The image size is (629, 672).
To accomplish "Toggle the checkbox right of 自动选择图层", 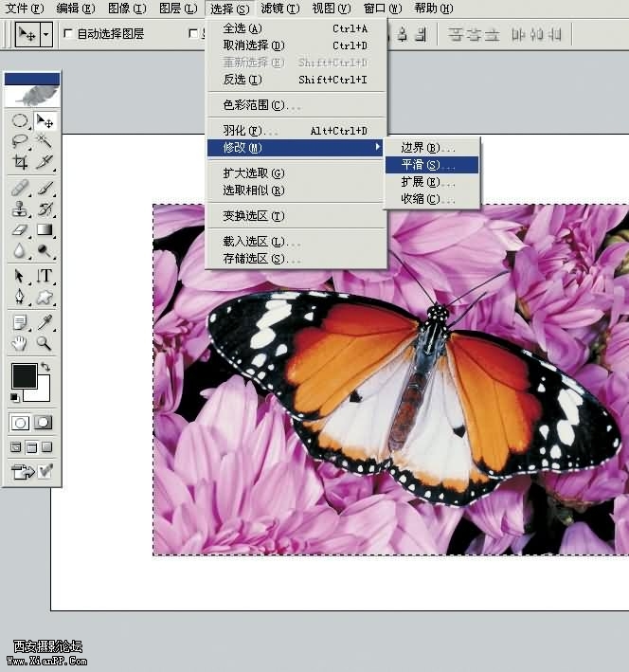I will click(x=193, y=33).
